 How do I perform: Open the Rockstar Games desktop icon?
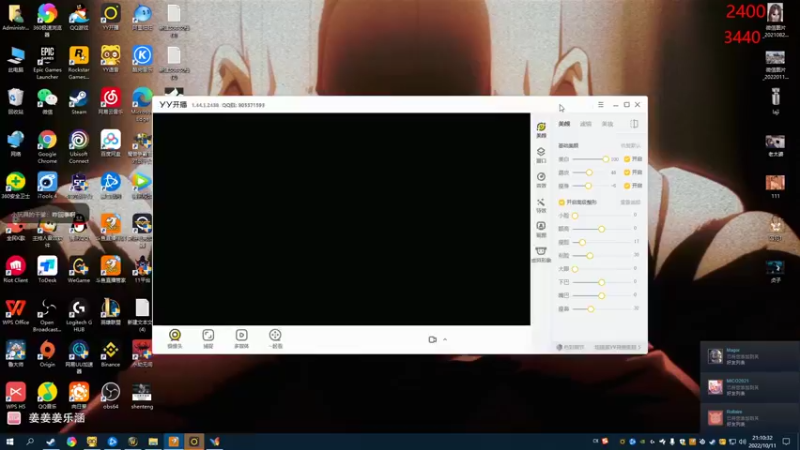79,63
